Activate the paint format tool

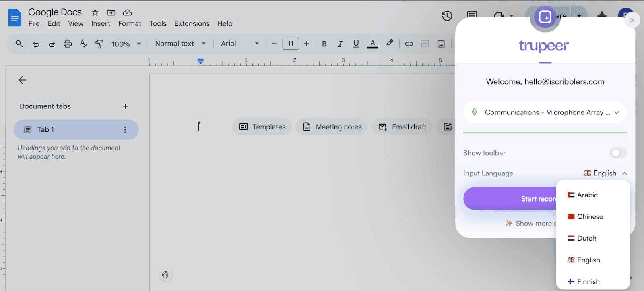pos(99,44)
